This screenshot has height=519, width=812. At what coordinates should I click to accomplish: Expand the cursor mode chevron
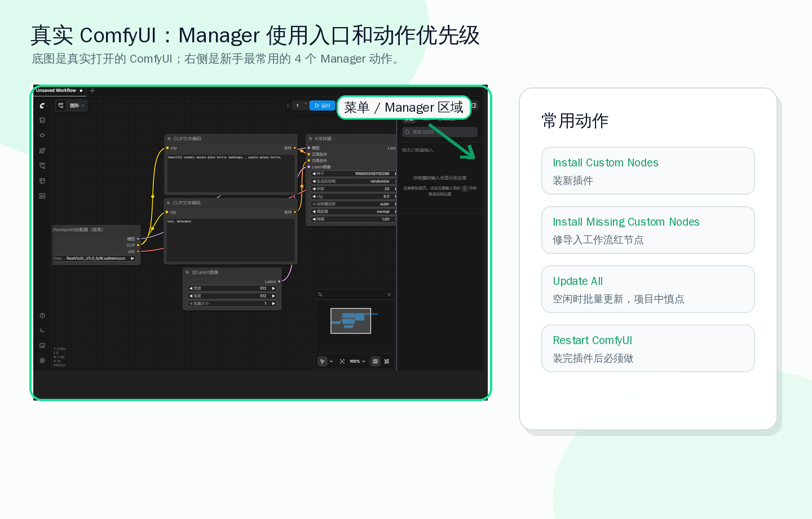tap(331, 361)
